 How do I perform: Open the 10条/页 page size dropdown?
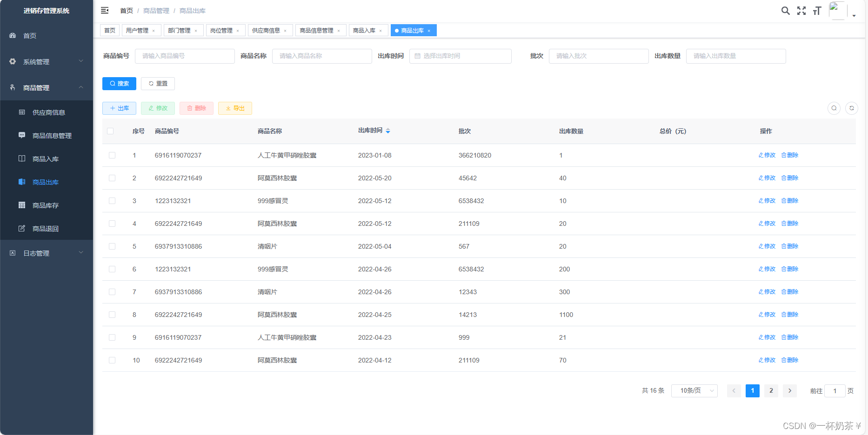pyautogui.click(x=694, y=391)
